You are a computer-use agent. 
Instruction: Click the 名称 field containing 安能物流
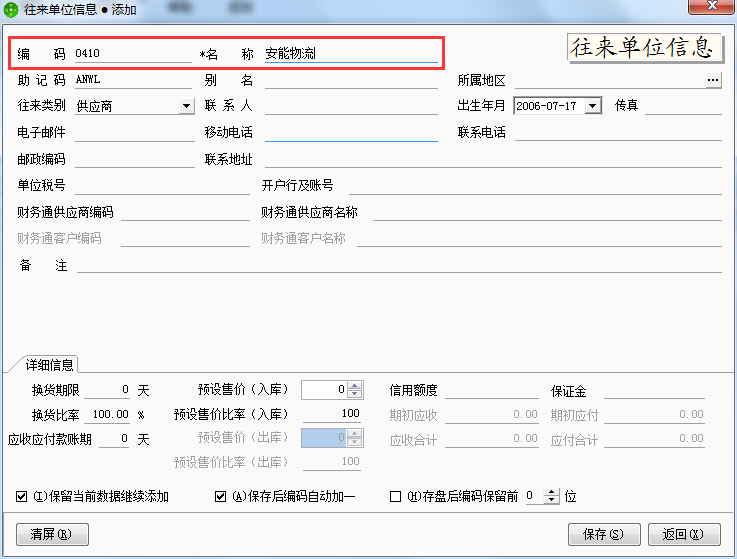[350, 54]
